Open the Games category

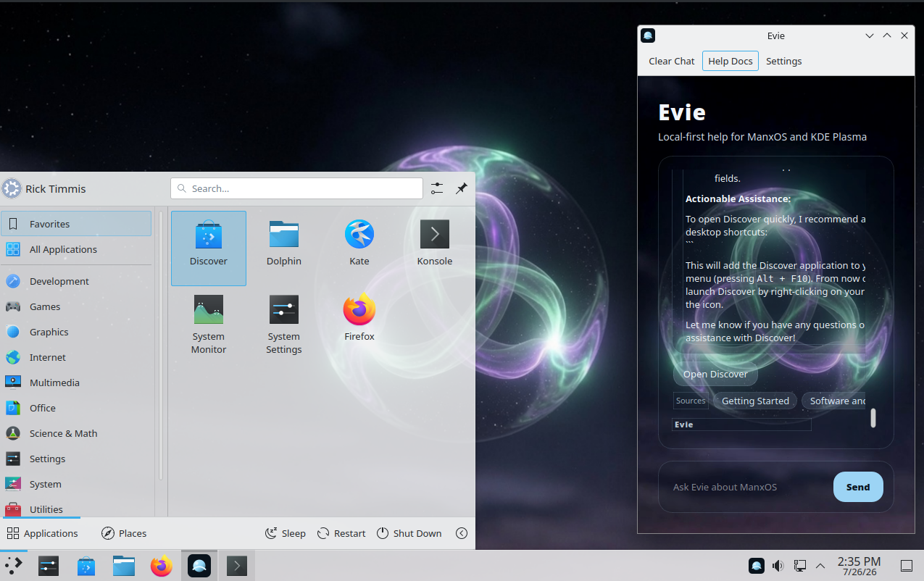coord(76,306)
